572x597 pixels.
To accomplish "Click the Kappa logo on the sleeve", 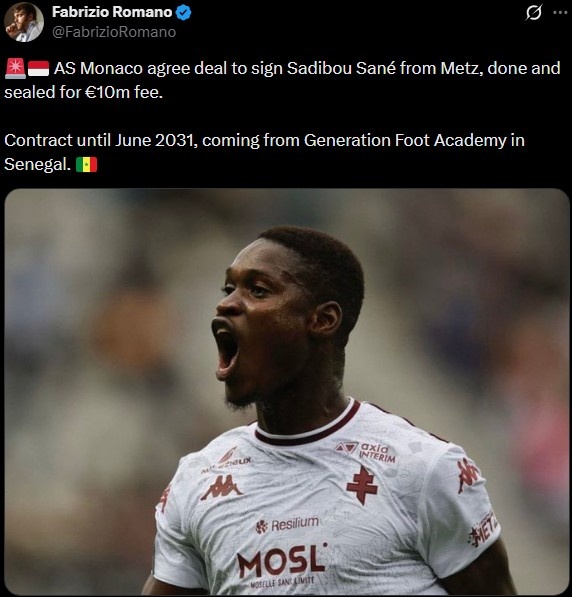I will click(468, 474).
